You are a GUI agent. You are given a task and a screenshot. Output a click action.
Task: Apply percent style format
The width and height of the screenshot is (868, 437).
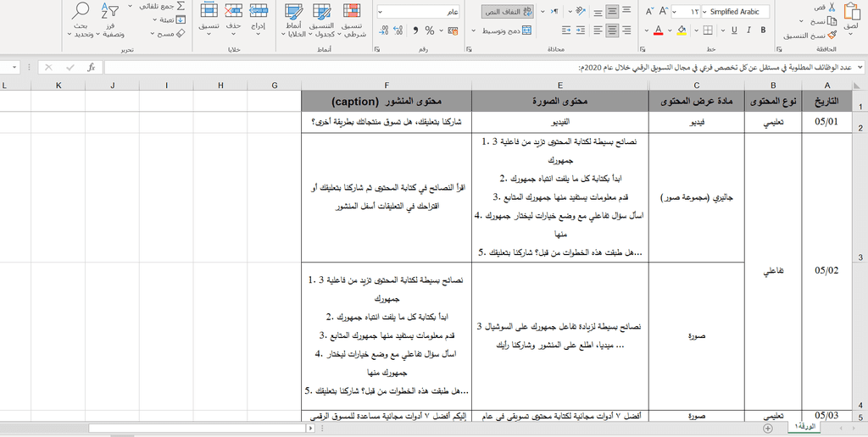click(430, 30)
